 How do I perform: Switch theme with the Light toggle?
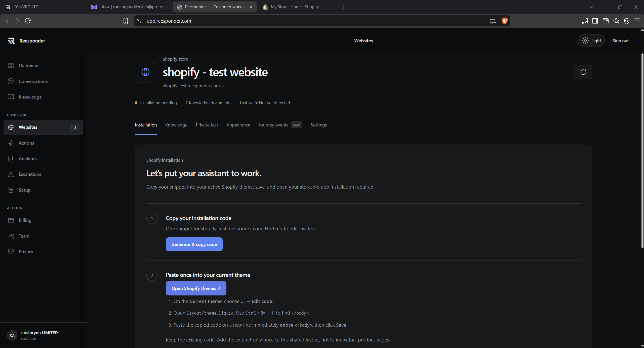point(591,40)
